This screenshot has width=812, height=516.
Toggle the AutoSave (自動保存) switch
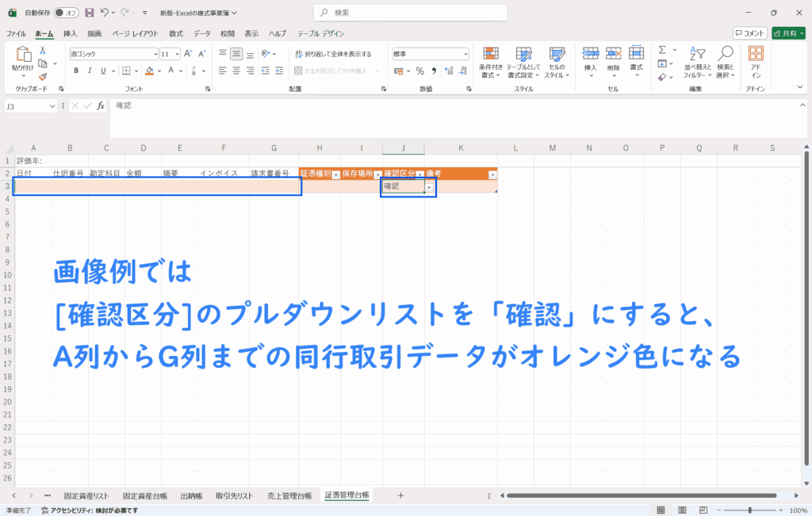[x=67, y=13]
